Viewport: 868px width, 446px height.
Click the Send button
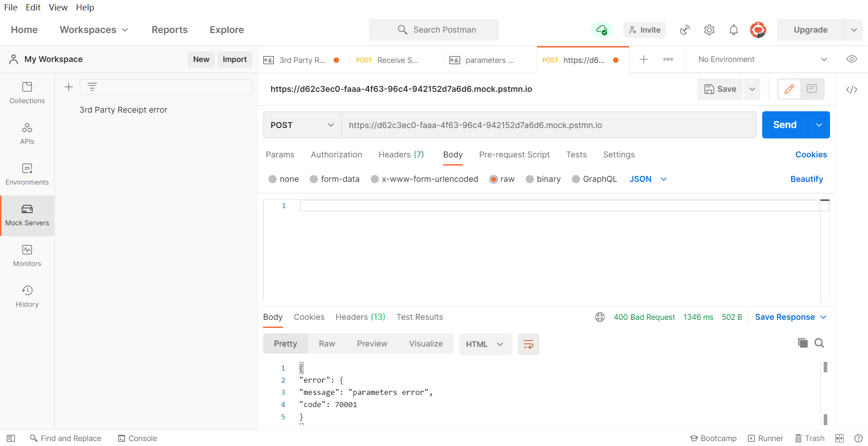pyautogui.click(x=785, y=125)
